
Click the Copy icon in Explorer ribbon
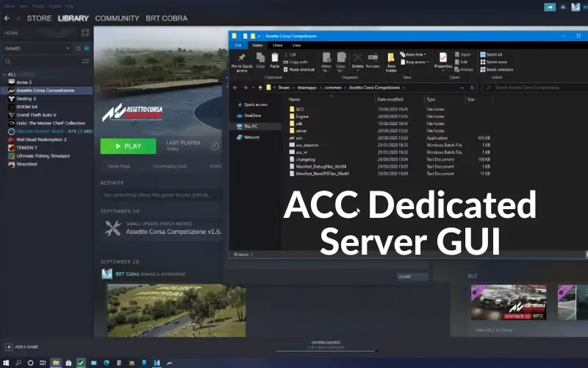260,60
